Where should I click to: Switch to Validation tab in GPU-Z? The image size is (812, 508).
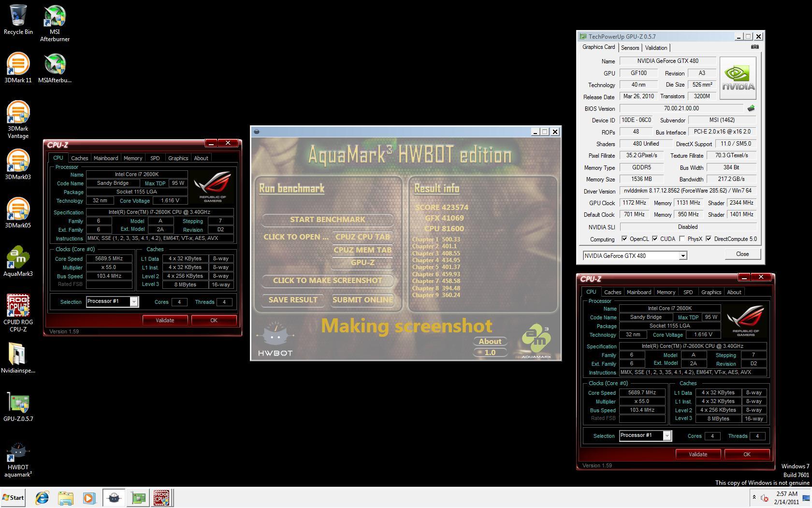pyautogui.click(x=656, y=47)
